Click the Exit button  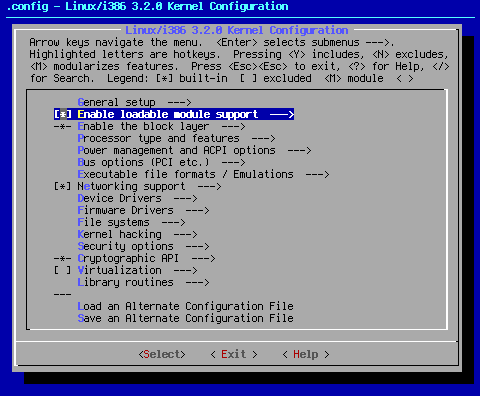(x=234, y=354)
